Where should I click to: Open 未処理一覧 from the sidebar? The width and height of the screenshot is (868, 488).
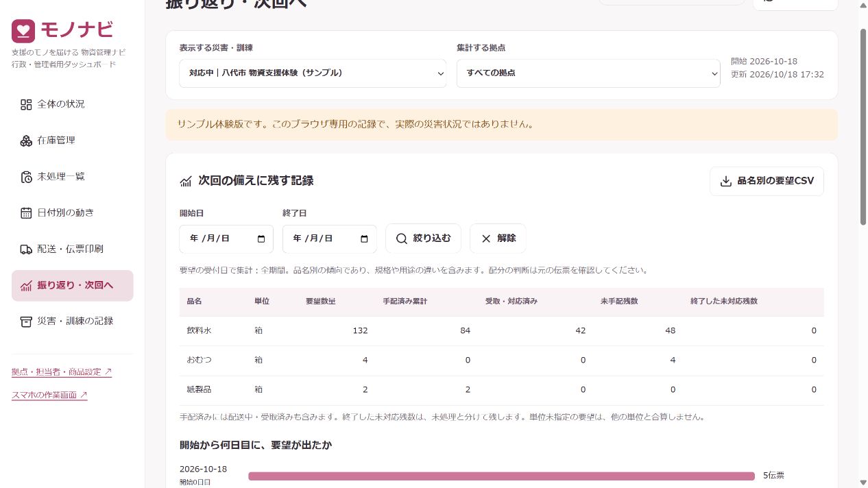pyautogui.click(x=72, y=177)
